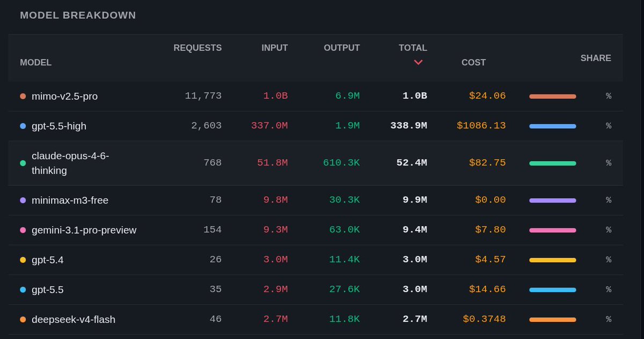644x339 pixels.
Task: Click the 337.0M input value
Action: (269, 126)
